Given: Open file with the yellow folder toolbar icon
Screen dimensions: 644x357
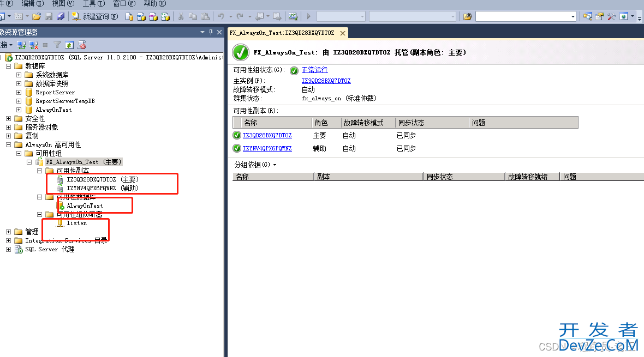Looking at the screenshot, I should (37, 17).
